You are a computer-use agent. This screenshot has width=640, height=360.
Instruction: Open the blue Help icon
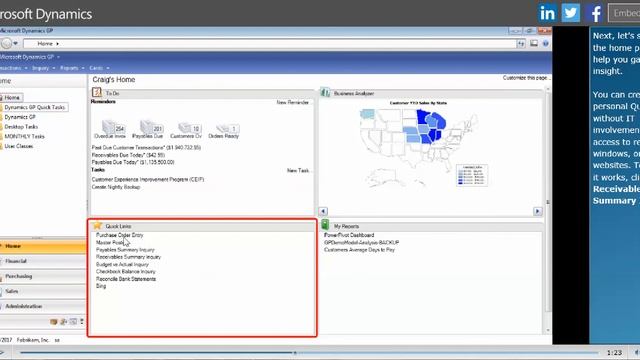[x=546, y=43]
